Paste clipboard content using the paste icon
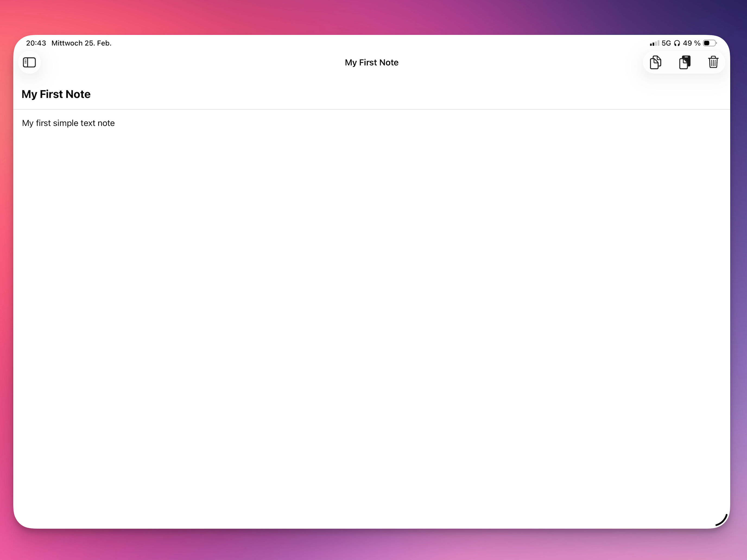This screenshot has width=747, height=560. pos(685,62)
